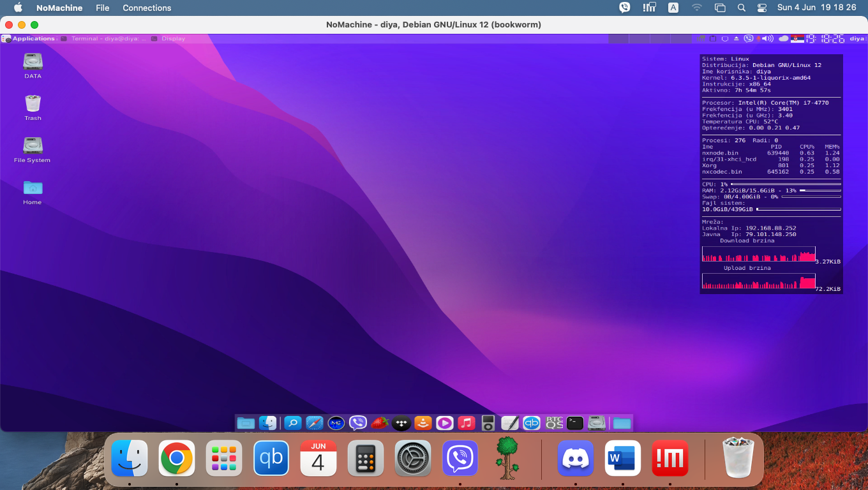Launch Terraria tree icon in macOS Dock
This screenshot has width=868, height=490.
[x=507, y=458]
